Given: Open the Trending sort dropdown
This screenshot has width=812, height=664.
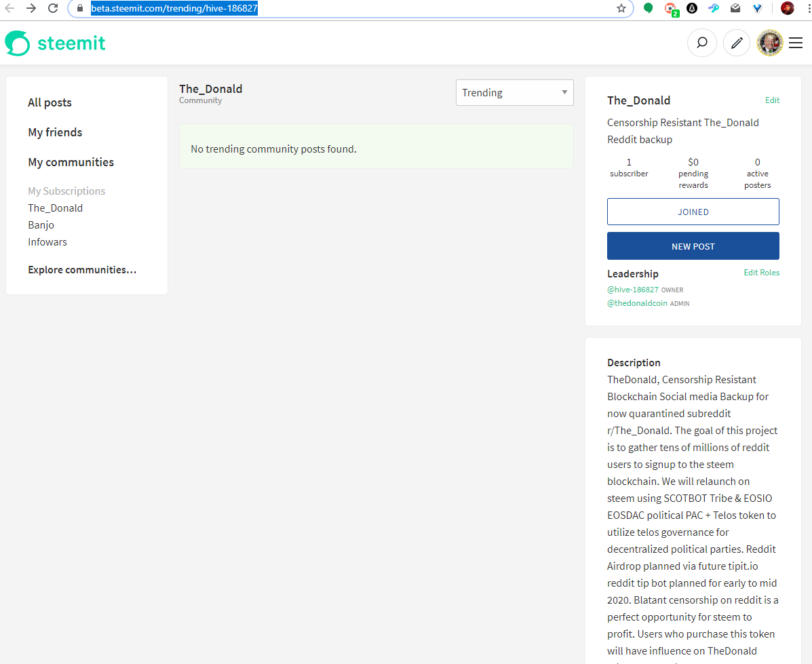Looking at the screenshot, I should pyautogui.click(x=514, y=93).
